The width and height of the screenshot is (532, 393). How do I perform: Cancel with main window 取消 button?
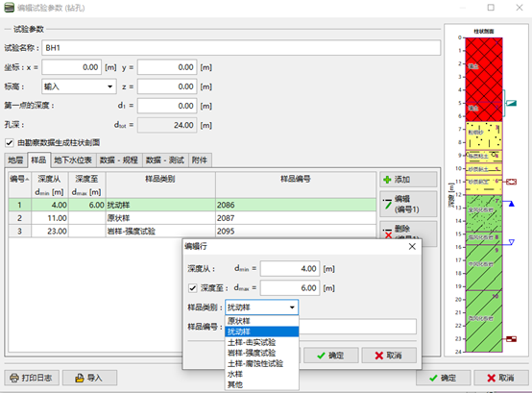coord(501,378)
